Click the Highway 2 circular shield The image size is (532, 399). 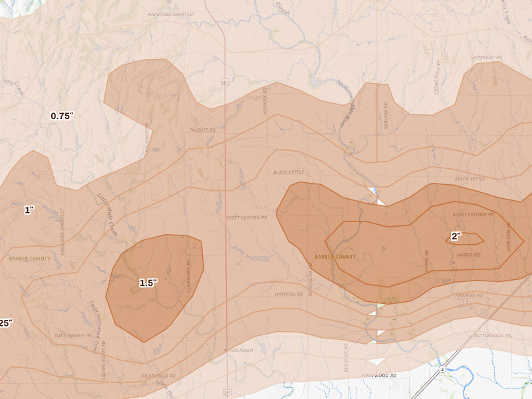[x=442, y=370]
